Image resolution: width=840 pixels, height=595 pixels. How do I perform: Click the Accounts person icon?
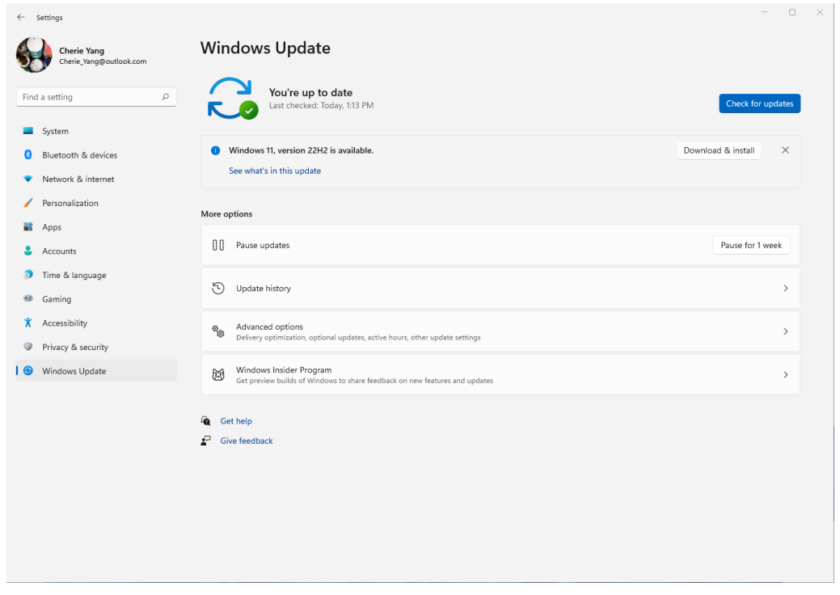(x=28, y=251)
